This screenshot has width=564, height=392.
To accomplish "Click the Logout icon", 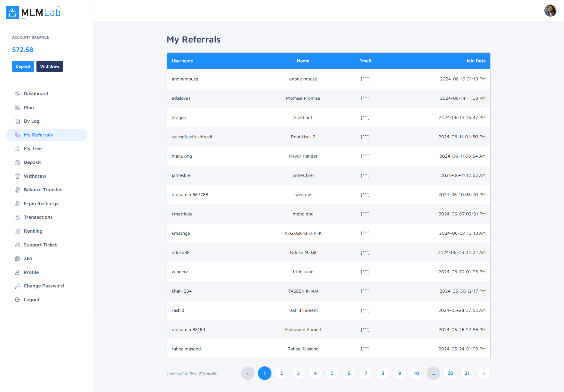I will (17, 300).
